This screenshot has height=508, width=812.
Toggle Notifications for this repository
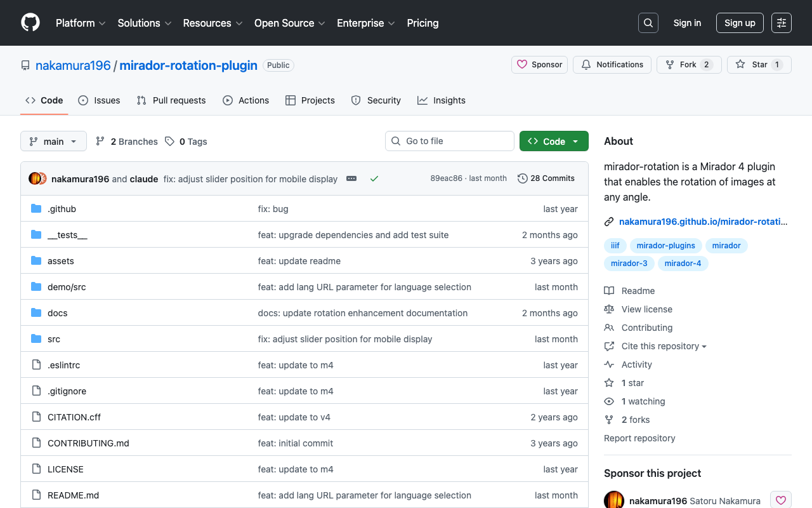tap(612, 64)
